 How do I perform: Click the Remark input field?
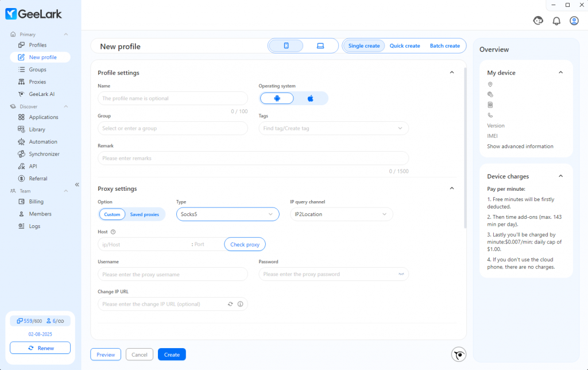(x=253, y=159)
